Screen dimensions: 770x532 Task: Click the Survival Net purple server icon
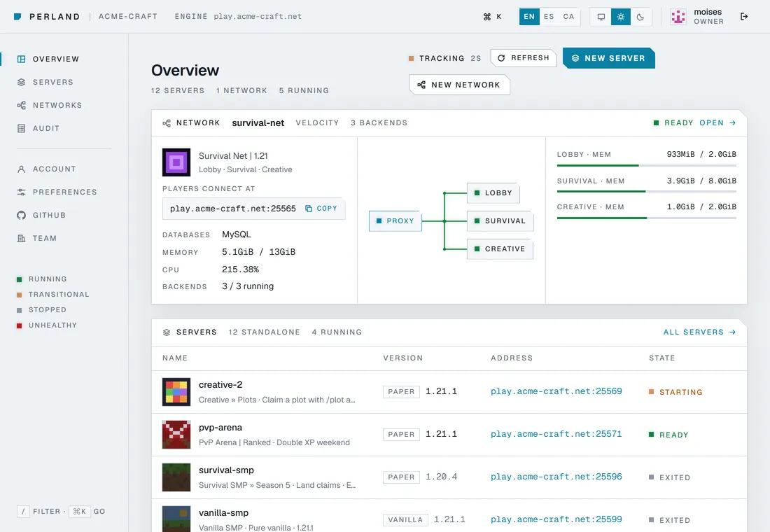click(x=176, y=162)
